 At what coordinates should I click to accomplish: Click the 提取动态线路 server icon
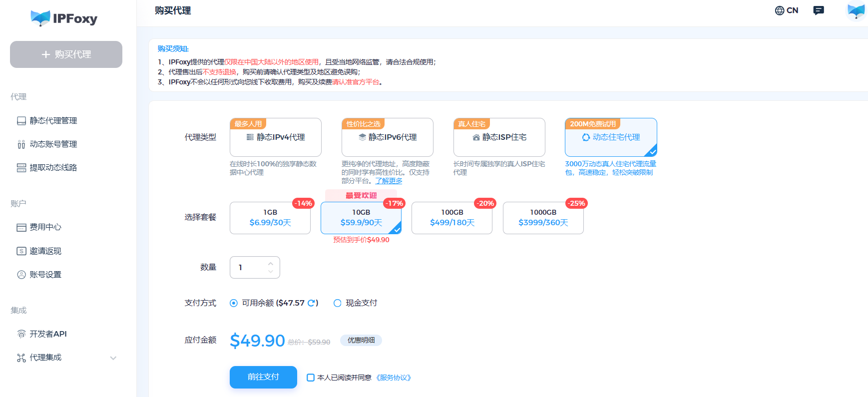(21, 168)
